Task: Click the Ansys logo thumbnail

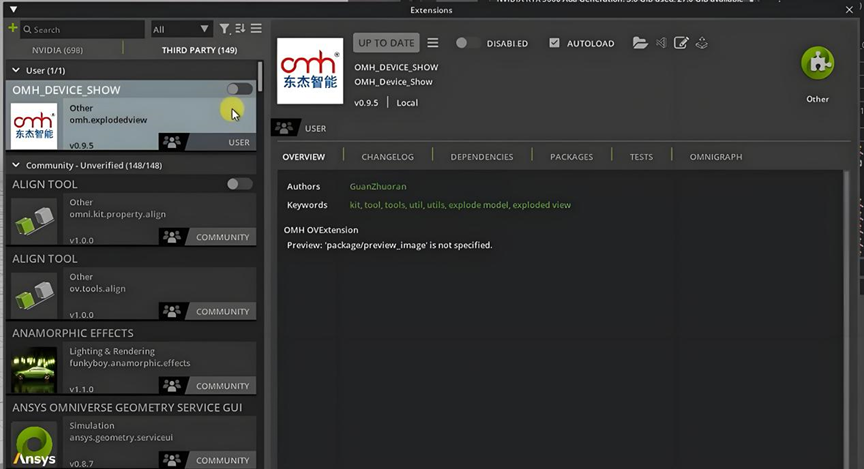Action: click(34, 444)
